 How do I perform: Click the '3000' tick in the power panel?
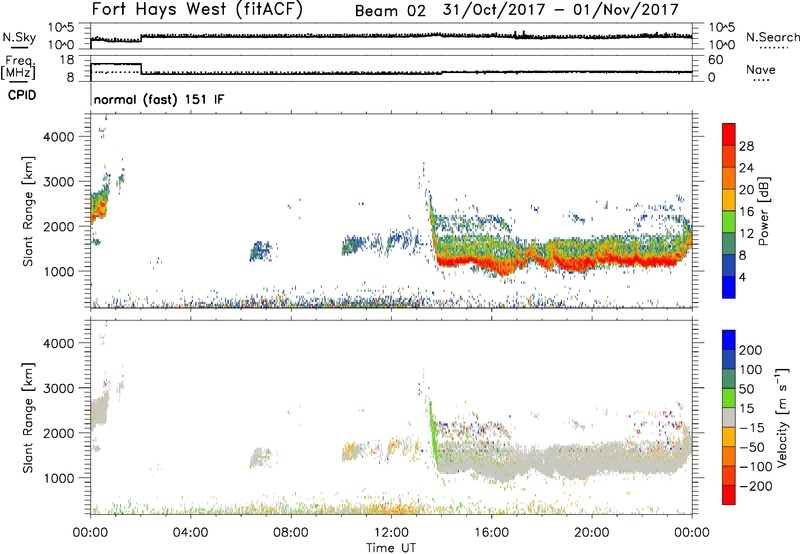[x=59, y=182]
